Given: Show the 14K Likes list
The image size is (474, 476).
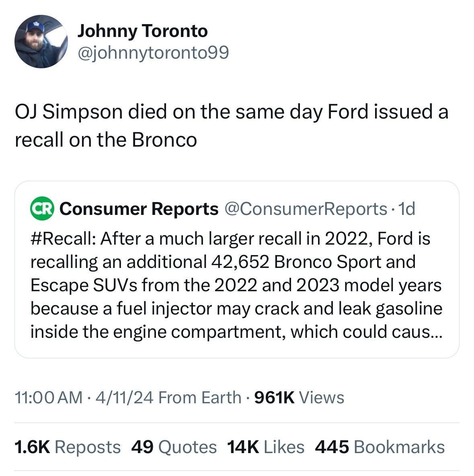Looking at the screenshot, I should click(265, 447).
